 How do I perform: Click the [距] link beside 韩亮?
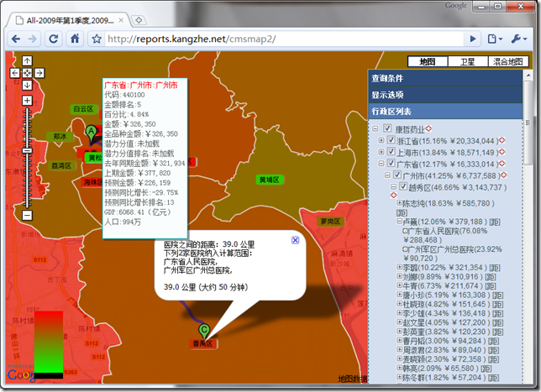pos(486,368)
